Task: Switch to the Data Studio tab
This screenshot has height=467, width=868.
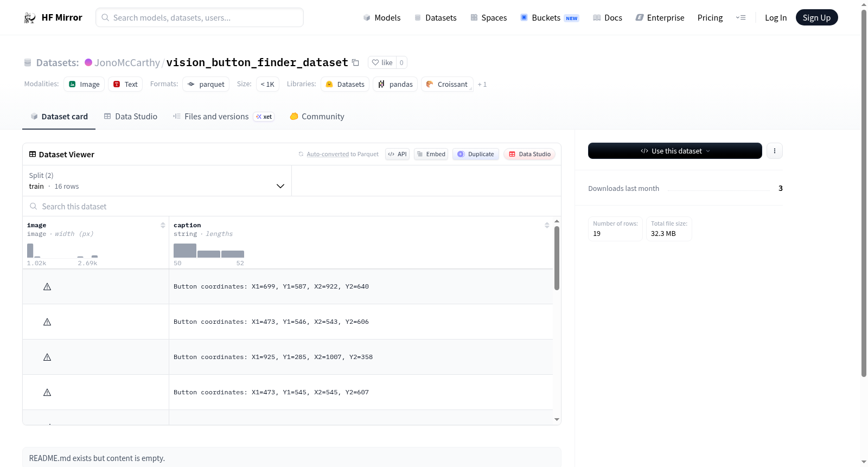Action: pyautogui.click(x=131, y=117)
